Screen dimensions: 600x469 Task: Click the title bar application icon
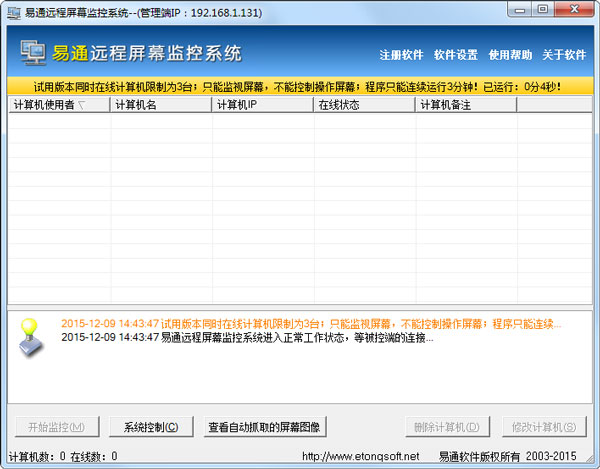pyautogui.click(x=14, y=13)
